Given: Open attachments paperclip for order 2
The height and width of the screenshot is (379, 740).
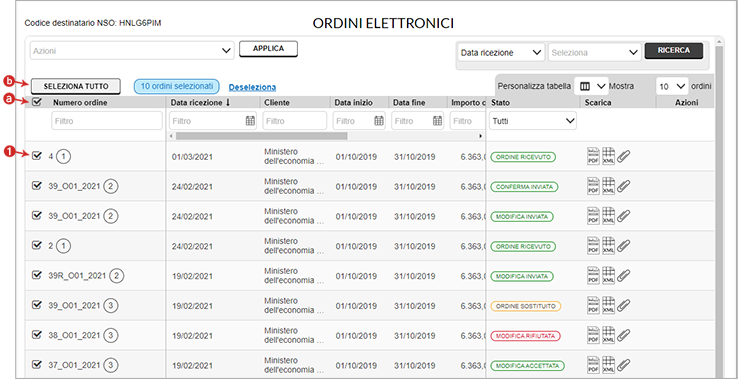Looking at the screenshot, I should [624, 245].
